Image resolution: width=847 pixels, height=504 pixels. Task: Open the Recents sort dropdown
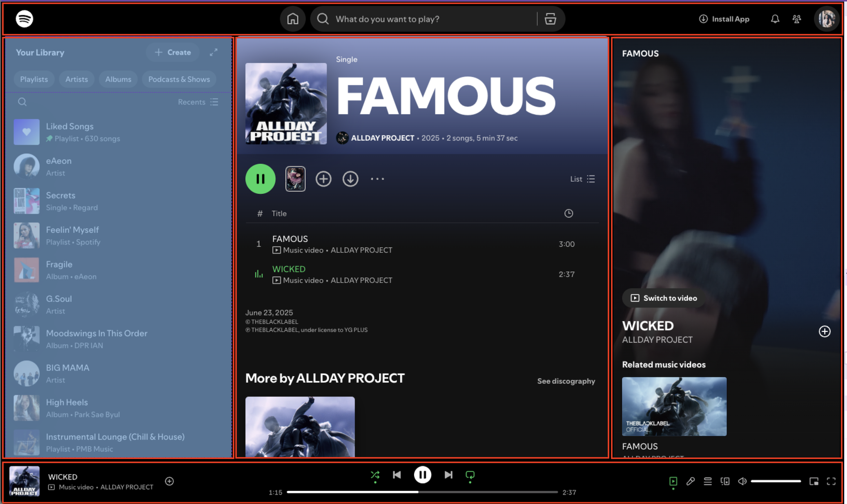[198, 102]
